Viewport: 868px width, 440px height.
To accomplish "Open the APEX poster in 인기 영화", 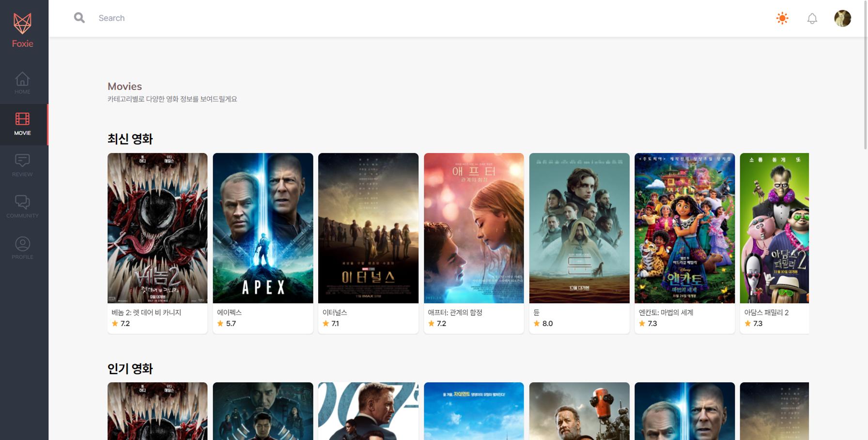I will pyautogui.click(x=684, y=411).
